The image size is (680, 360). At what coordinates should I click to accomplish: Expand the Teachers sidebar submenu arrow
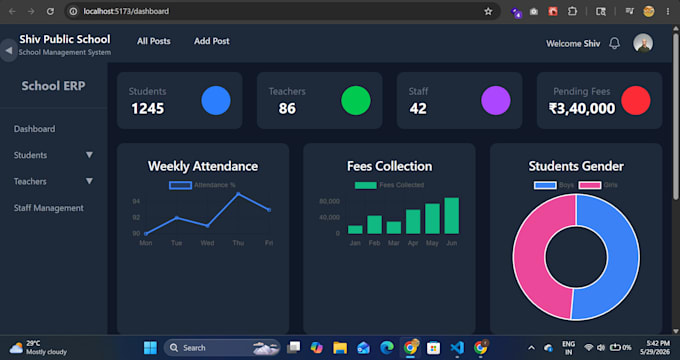pyautogui.click(x=89, y=181)
